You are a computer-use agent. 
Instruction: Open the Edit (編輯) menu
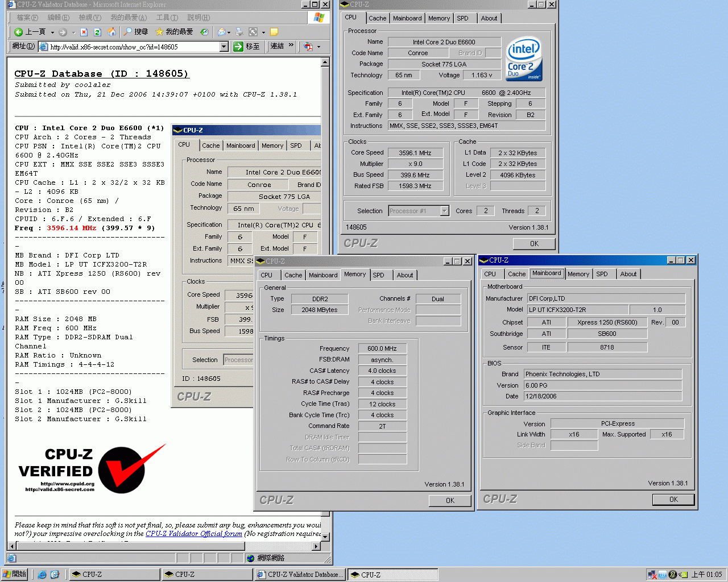pyautogui.click(x=58, y=18)
